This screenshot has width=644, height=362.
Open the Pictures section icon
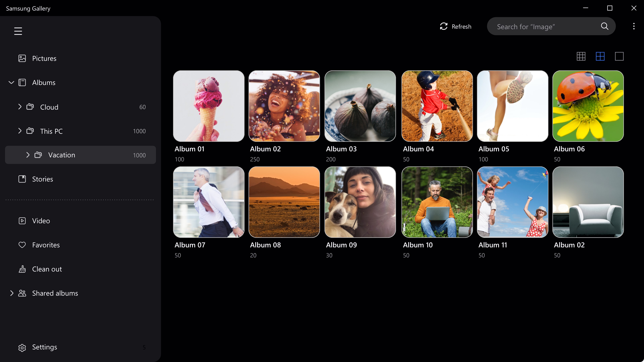coord(22,58)
